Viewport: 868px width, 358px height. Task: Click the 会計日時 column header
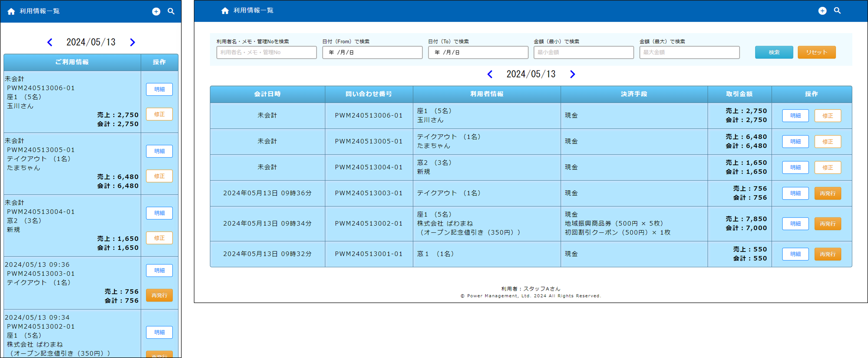point(267,94)
